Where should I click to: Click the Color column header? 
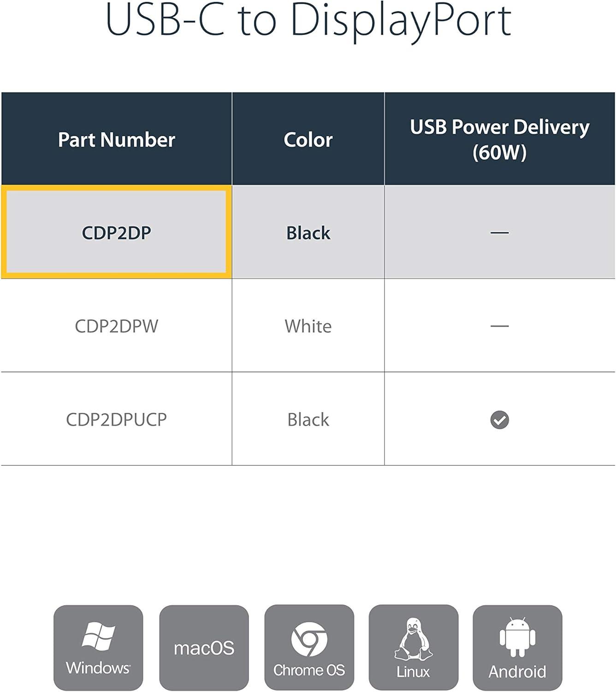click(308, 139)
